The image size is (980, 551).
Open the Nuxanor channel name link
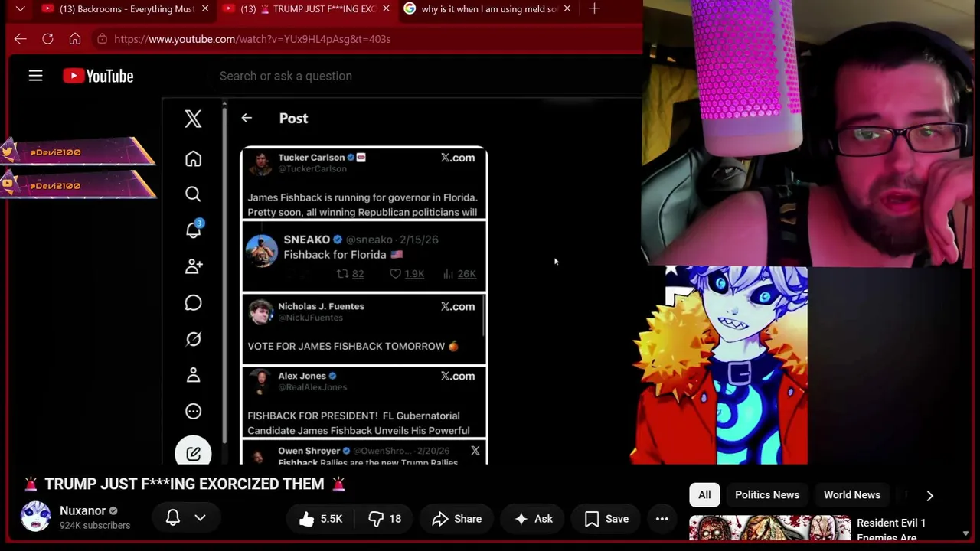[x=83, y=510]
